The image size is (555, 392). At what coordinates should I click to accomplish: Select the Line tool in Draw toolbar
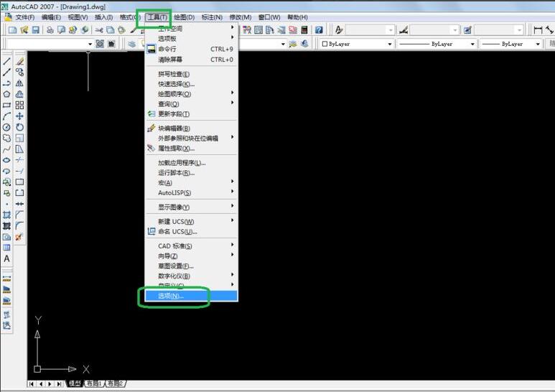[6, 61]
